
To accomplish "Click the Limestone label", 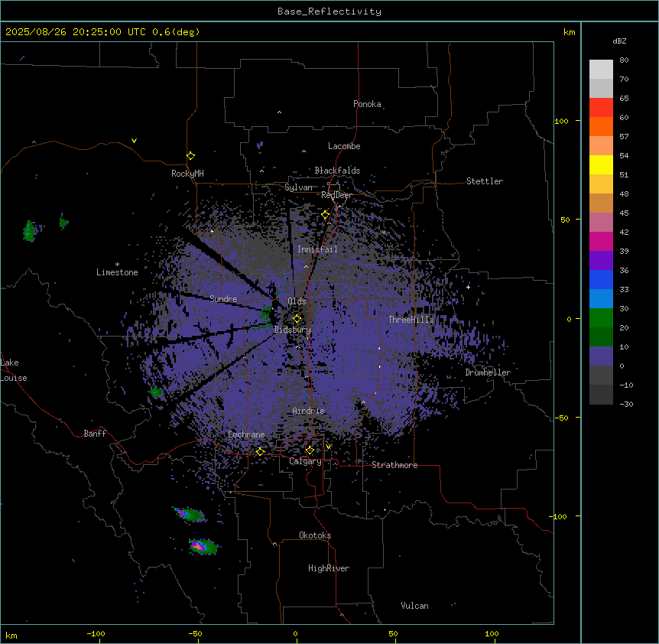I will pyautogui.click(x=117, y=272).
